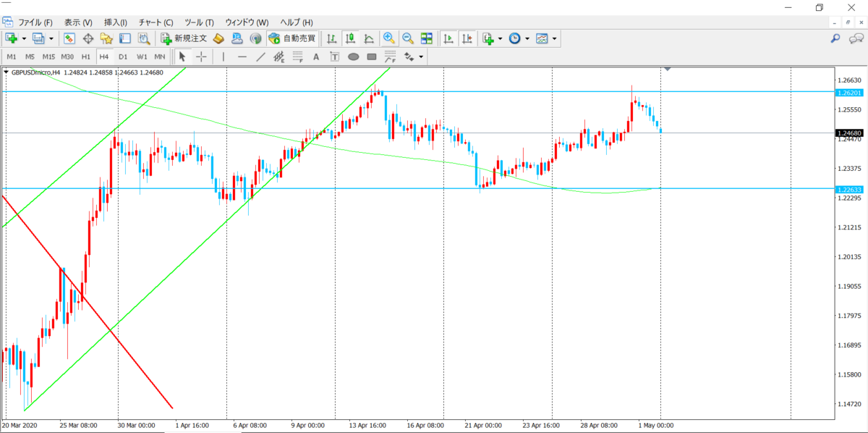Open the Strategy Tester icon
Screen dimensions: 868x433
[x=143, y=38]
